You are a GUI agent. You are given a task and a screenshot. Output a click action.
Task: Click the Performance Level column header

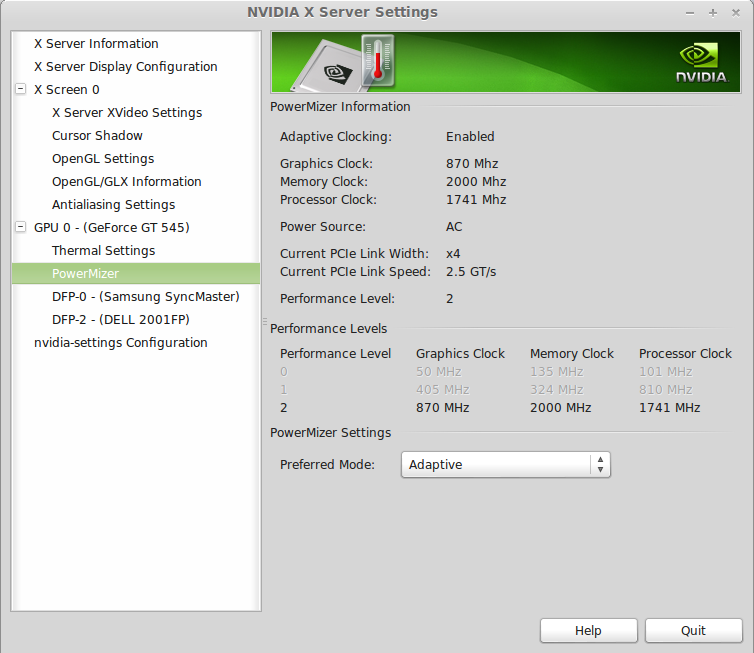tap(335, 353)
